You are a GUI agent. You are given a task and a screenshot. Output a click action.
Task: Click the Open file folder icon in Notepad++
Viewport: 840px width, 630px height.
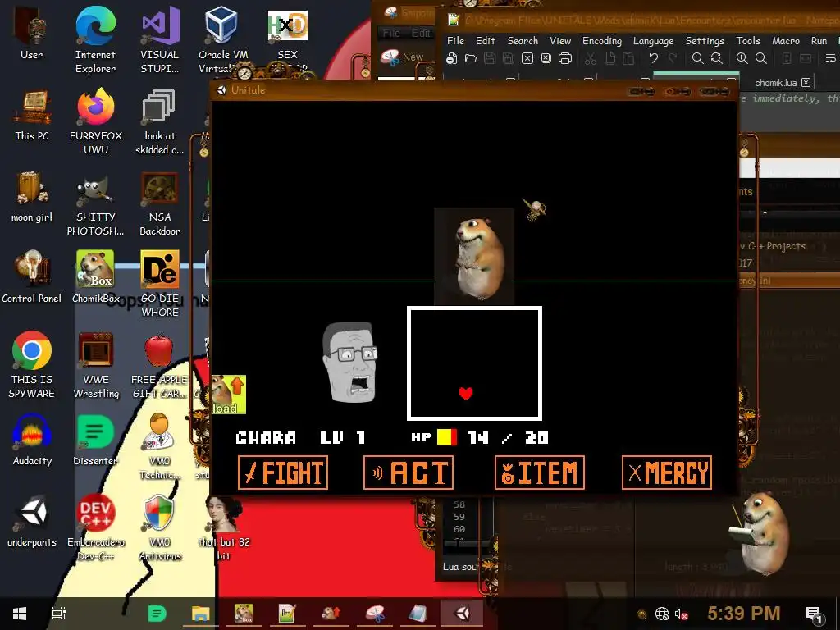[471, 58]
